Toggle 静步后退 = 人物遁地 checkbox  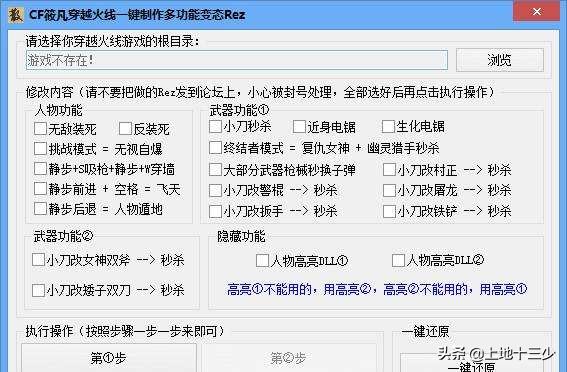[x=40, y=209]
